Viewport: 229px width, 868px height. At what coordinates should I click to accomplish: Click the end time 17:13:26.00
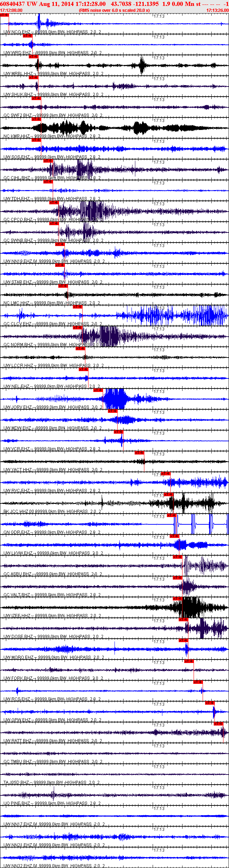(x=218, y=10)
